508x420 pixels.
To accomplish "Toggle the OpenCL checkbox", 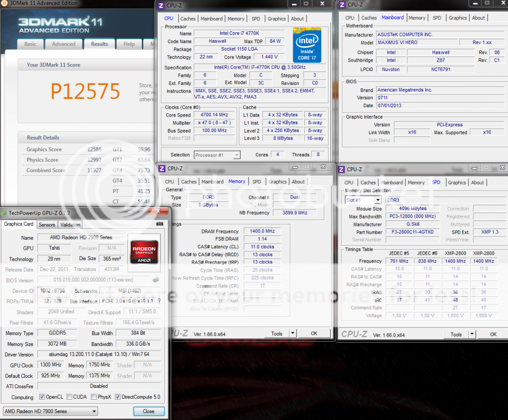I will (43, 397).
